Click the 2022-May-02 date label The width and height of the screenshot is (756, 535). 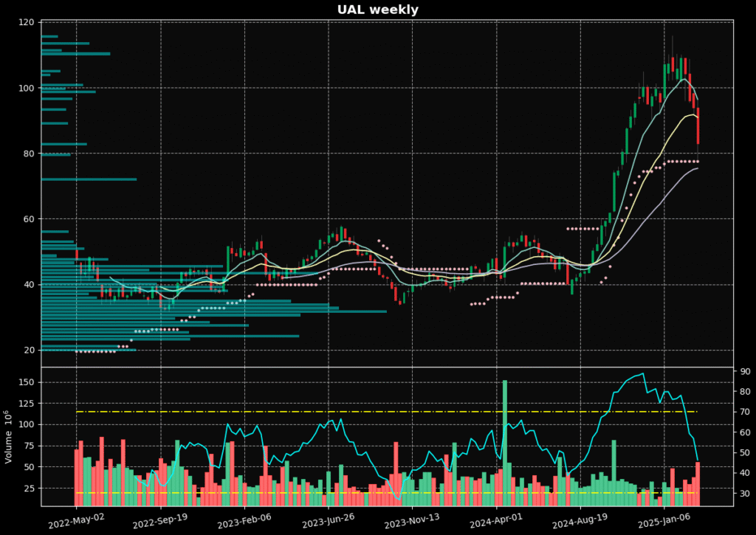[x=76, y=522]
